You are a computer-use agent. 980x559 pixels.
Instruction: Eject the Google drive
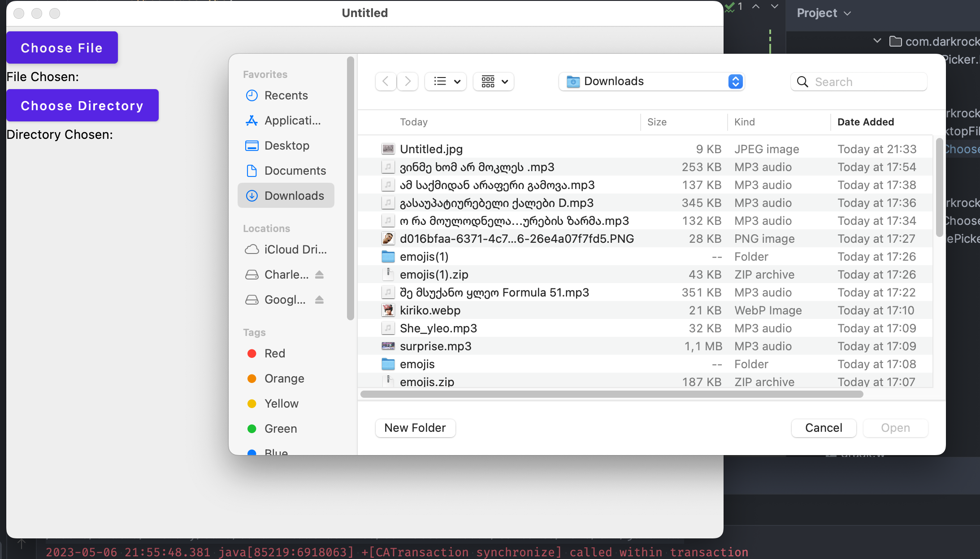(320, 300)
